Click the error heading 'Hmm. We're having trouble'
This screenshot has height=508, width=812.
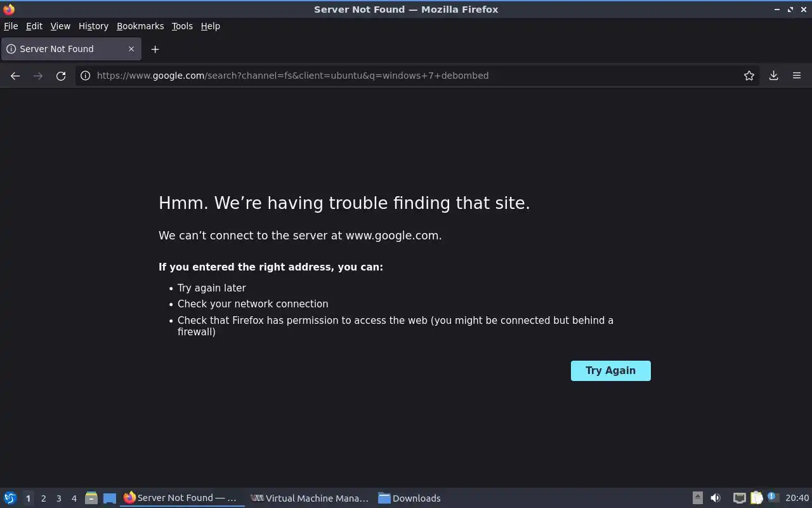click(344, 203)
